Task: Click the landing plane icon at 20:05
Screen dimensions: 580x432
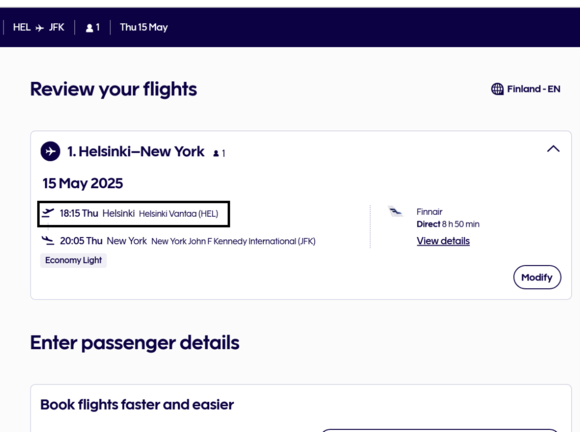Action: point(48,240)
